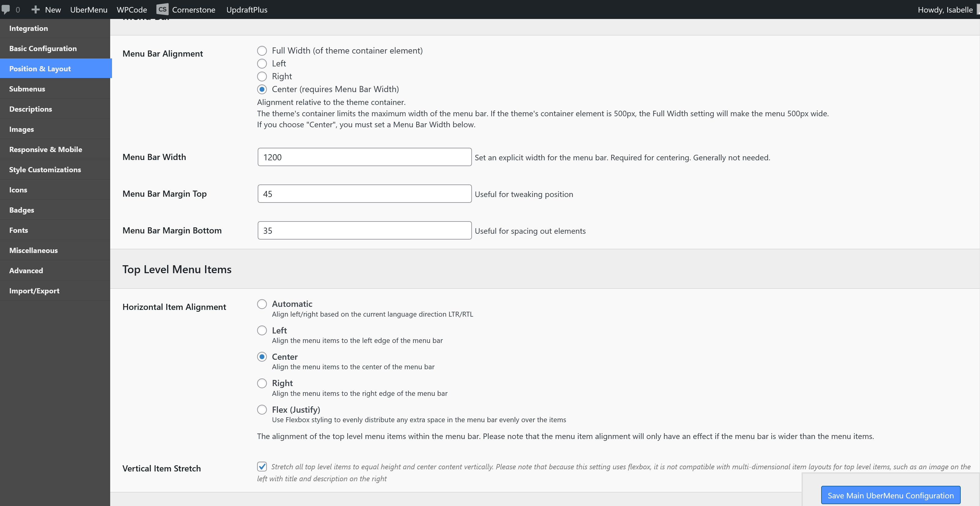Click the Cornerstone admin bar link
This screenshot has width=980, height=506.
coord(194,9)
